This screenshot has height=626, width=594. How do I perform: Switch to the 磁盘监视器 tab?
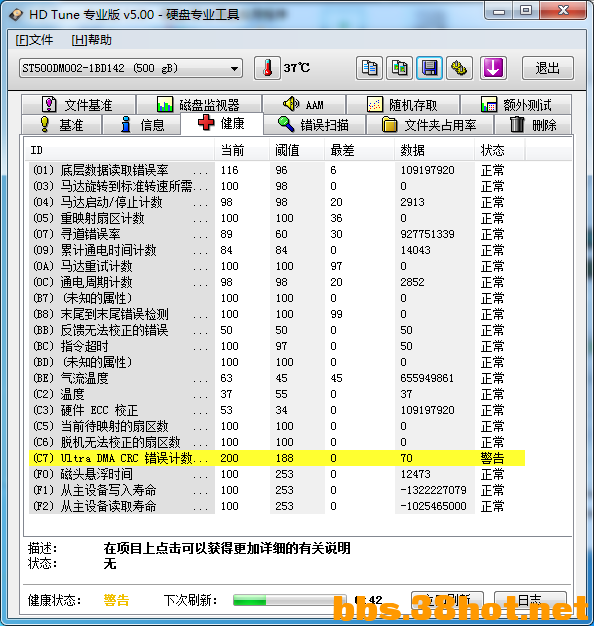tap(199, 105)
